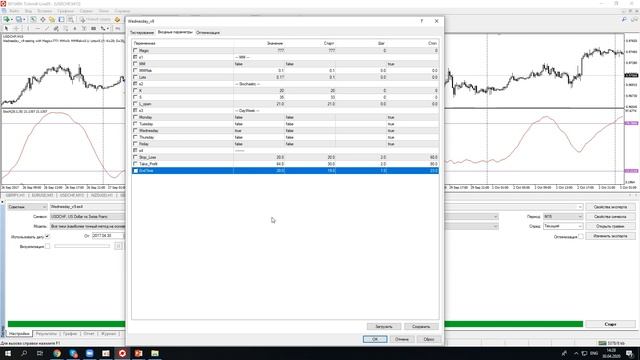This screenshot has width=640, height=360.
Task: Tick the Monday parameter checkbox
Action: pyautogui.click(x=135, y=117)
